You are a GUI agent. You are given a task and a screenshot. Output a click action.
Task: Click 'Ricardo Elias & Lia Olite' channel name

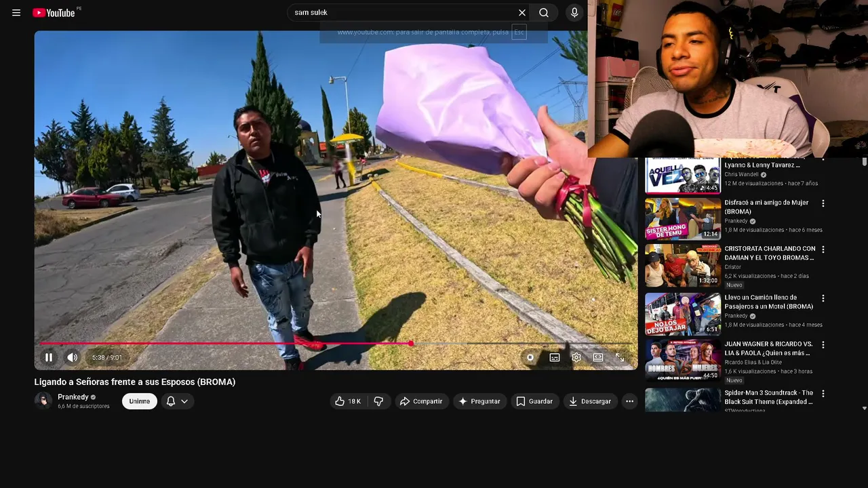tap(753, 362)
